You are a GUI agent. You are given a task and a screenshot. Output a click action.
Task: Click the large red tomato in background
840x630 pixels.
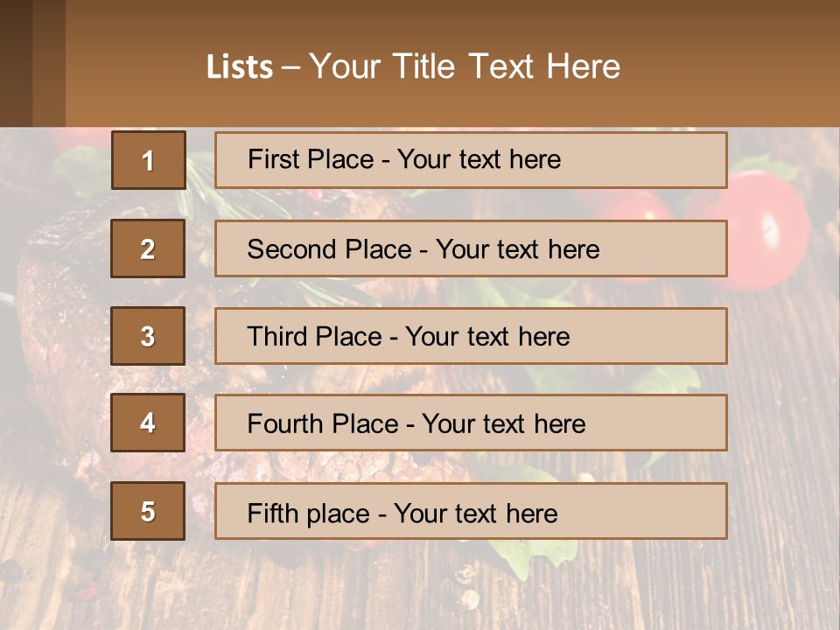click(x=768, y=227)
